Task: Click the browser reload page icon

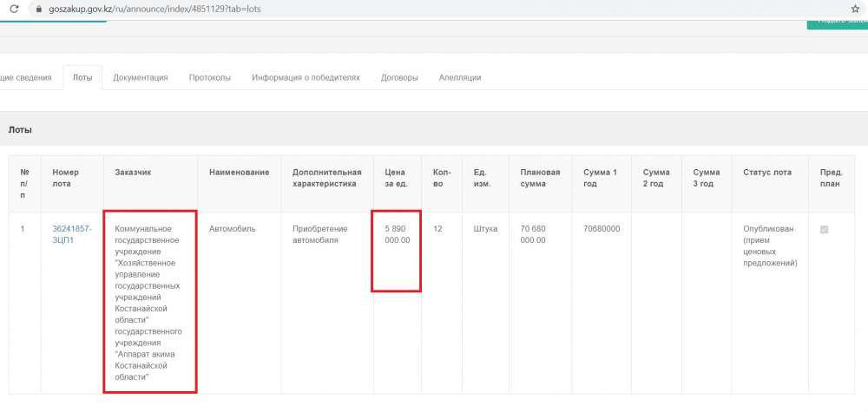Action: click(14, 8)
